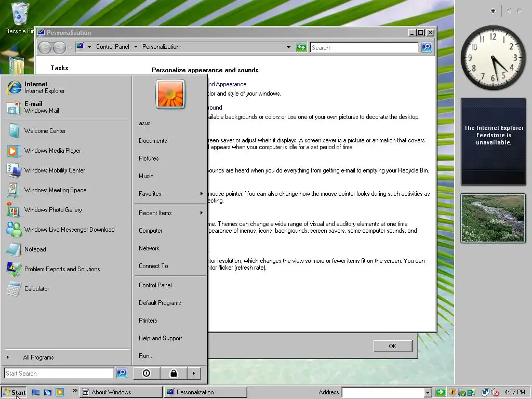Focus the taskbar Address input field

[383, 393]
